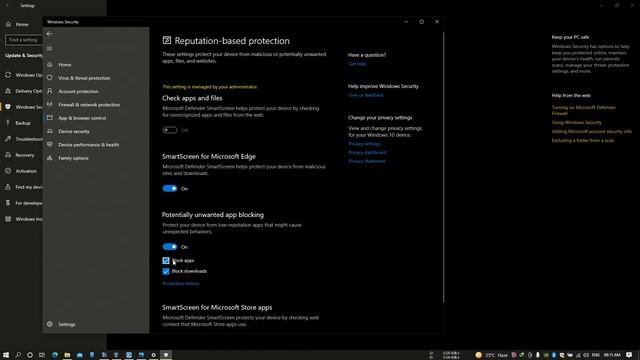Open the Privacy settings link
Image resolution: width=640 pixels, height=360 pixels.
point(364,144)
